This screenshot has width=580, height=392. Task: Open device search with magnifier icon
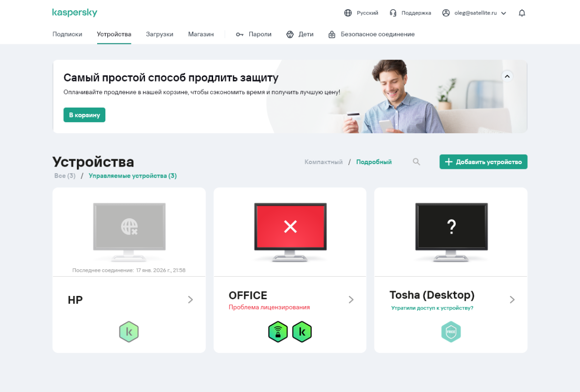416,162
